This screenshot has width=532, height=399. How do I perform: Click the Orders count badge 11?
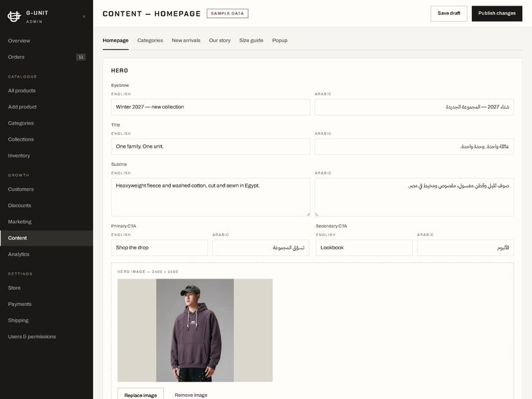tap(80, 57)
